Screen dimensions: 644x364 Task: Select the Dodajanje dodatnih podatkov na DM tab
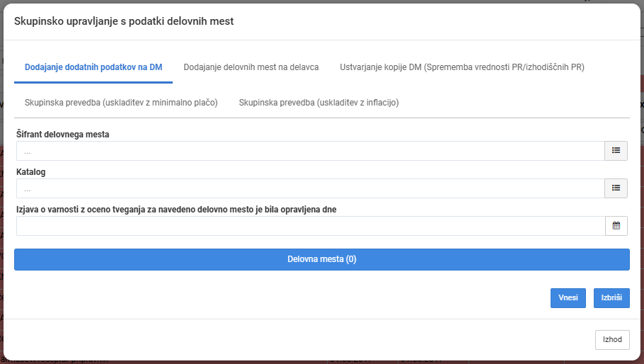[x=93, y=67]
